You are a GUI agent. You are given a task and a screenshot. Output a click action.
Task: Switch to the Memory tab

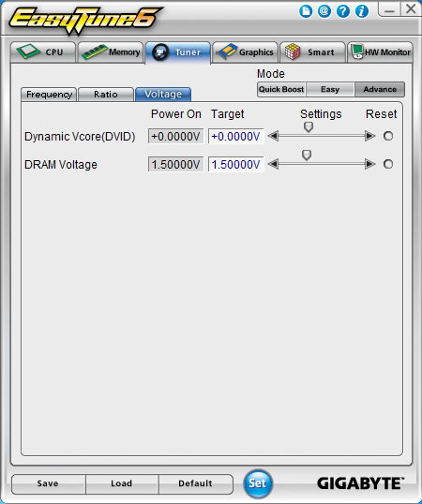point(111,52)
